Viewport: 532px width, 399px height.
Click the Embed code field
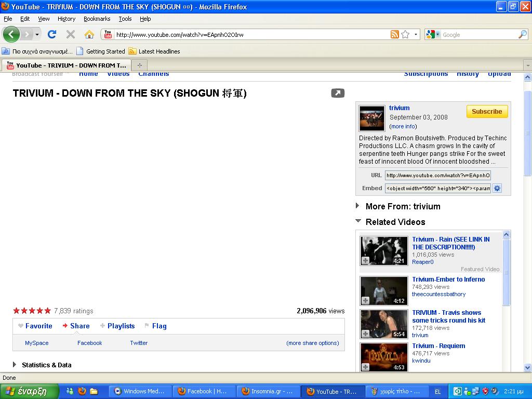pyautogui.click(x=437, y=188)
